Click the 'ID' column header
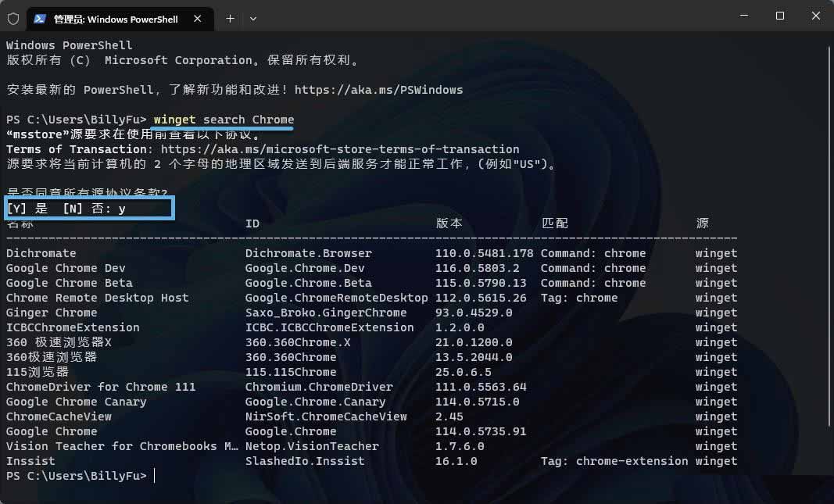The width and height of the screenshot is (834, 504). tap(252, 223)
